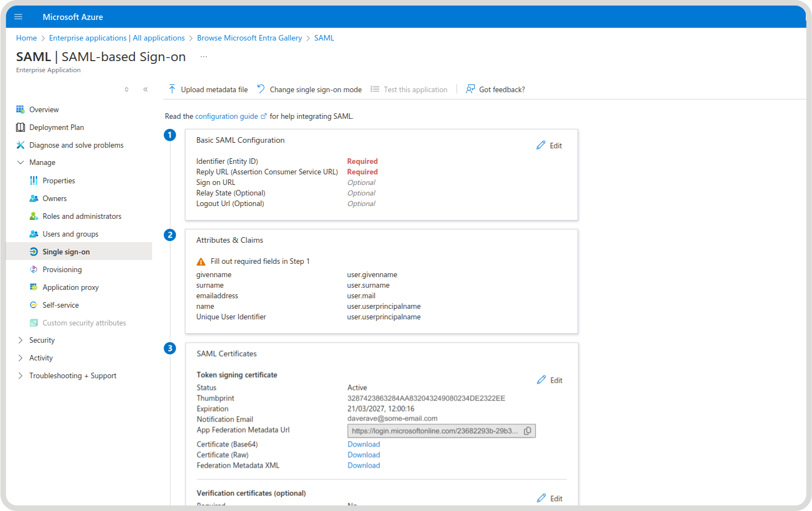
Task: Click the Roles and administrators icon
Action: (x=34, y=216)
